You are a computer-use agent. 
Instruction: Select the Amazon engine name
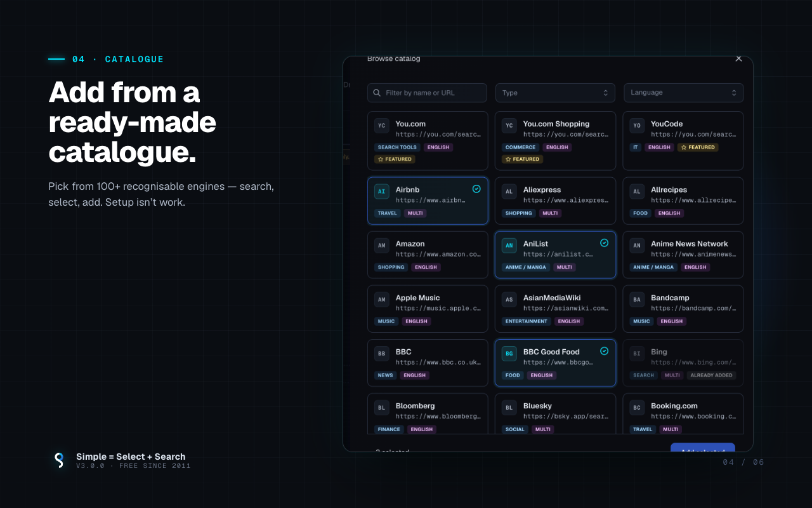tap(410, 244)
